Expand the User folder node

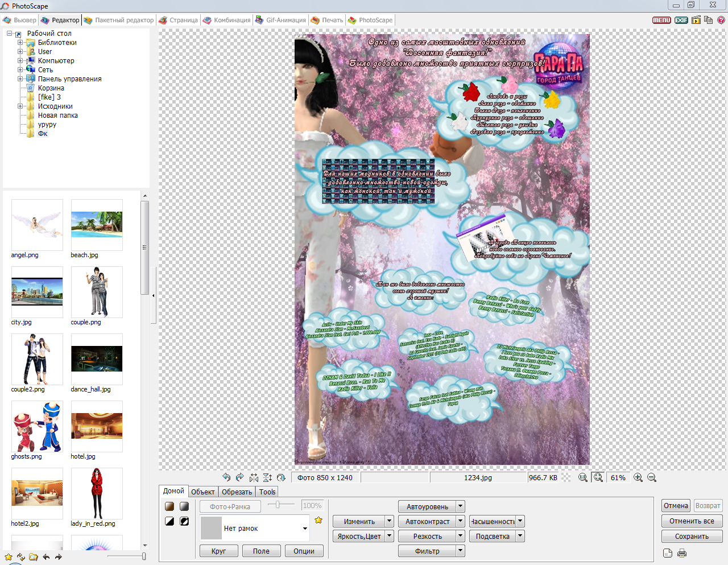(x=20, y=52)
